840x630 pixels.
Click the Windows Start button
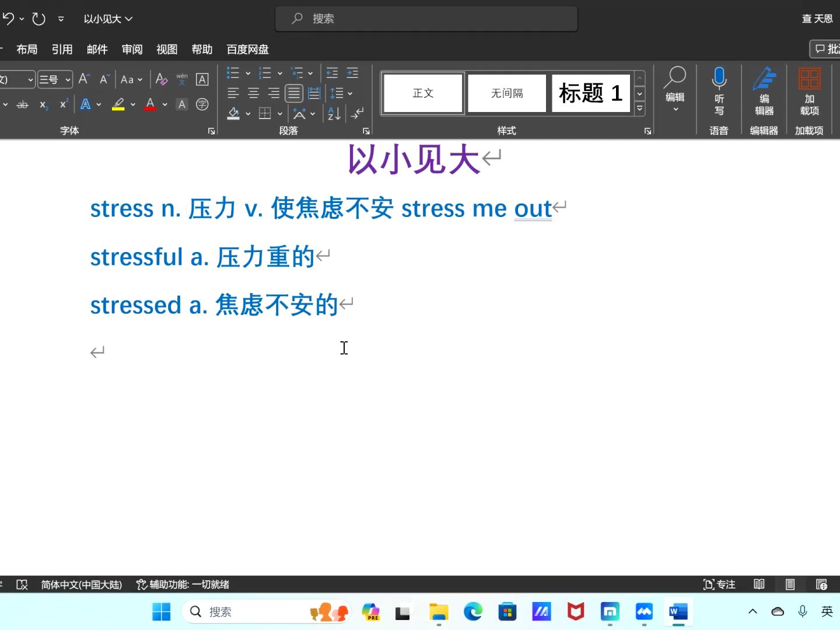pos(162,611)
